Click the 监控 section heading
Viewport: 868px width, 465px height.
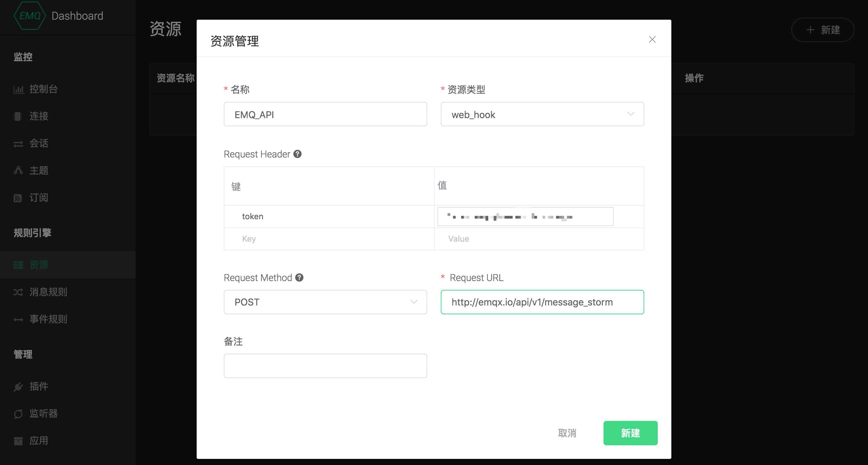click(23, 57)
